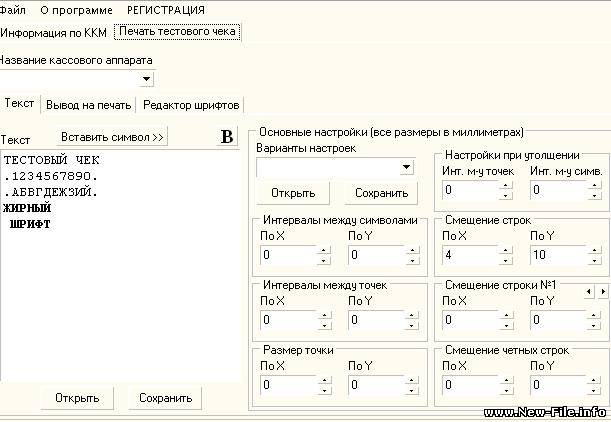Screen dimensions: 611x422
Task: Click Смещение четных строк По X field
Action: point(471,385)
